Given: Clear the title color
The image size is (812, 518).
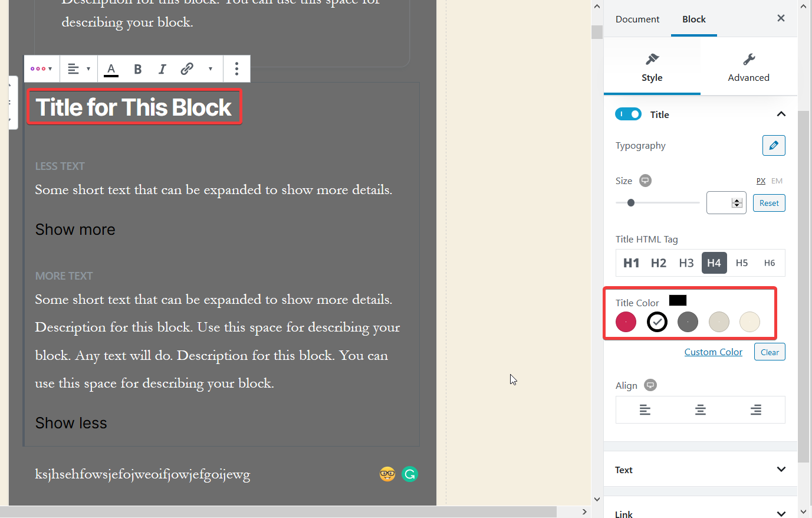Looking at the screenshot, I should pyautogui.click(x=770, y=352).
